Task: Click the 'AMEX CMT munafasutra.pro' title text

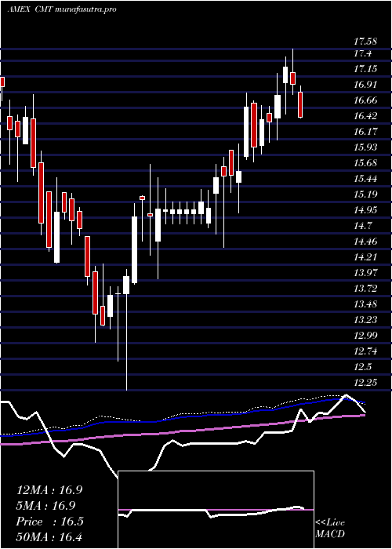Action: click(x=61, y=9)
